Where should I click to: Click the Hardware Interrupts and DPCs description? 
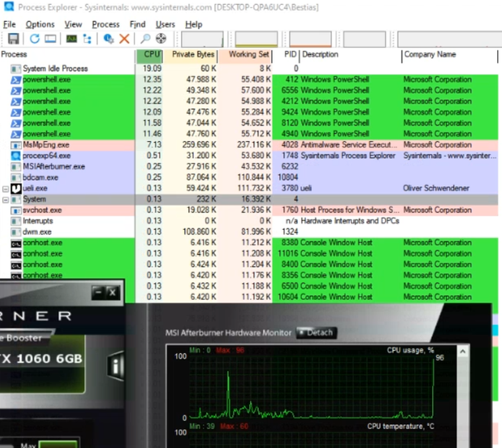[x=350, y=221]
